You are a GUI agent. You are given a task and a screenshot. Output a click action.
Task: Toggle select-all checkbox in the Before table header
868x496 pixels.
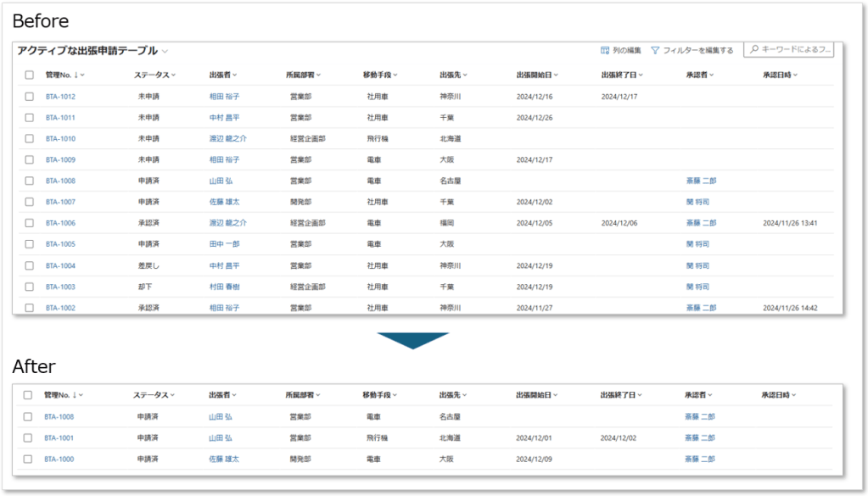(29, 75)
